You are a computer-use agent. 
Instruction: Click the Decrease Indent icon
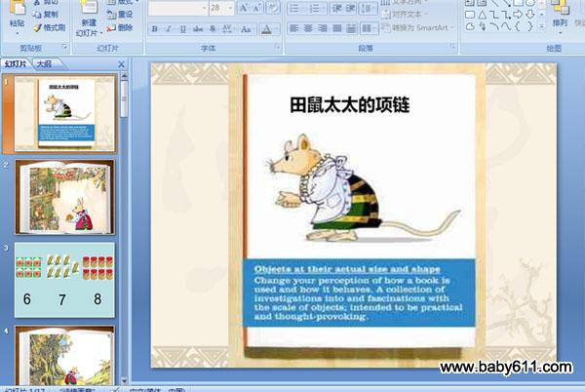[336, 8]
